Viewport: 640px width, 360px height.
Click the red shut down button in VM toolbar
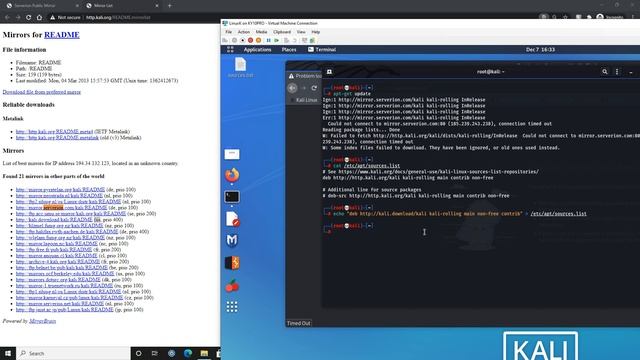coord(250,40)
